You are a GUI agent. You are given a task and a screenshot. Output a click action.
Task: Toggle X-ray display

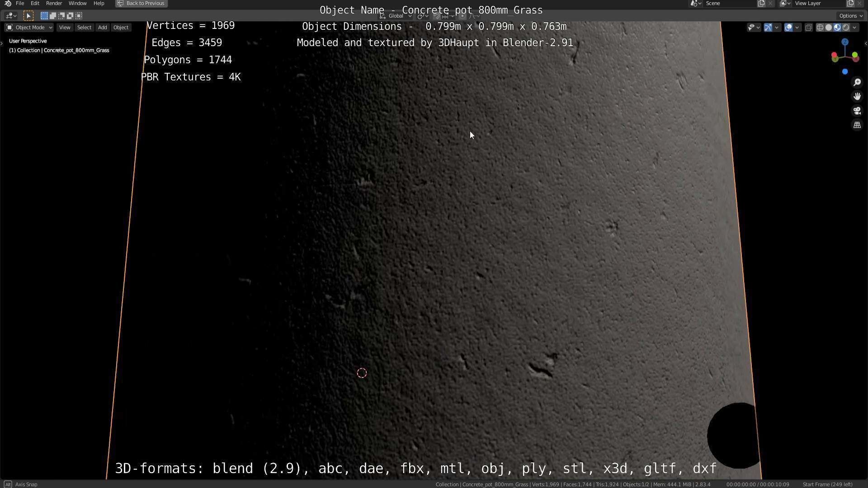pos(808,28)
